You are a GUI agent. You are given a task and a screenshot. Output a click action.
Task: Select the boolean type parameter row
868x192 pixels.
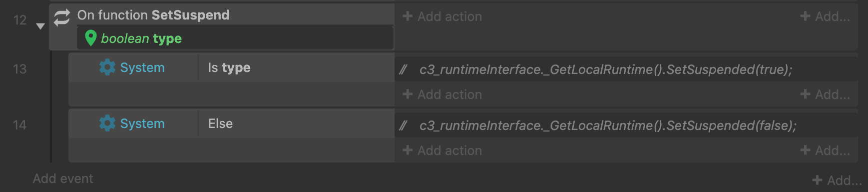[235, 38]
